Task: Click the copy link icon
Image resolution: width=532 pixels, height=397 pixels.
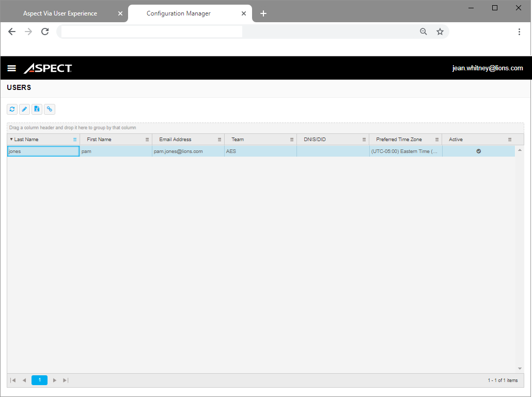Action: click(49, 109)
